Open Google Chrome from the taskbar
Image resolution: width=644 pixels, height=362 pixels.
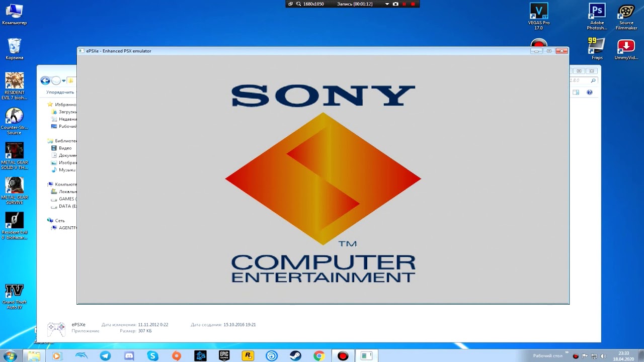pos(319,356)
